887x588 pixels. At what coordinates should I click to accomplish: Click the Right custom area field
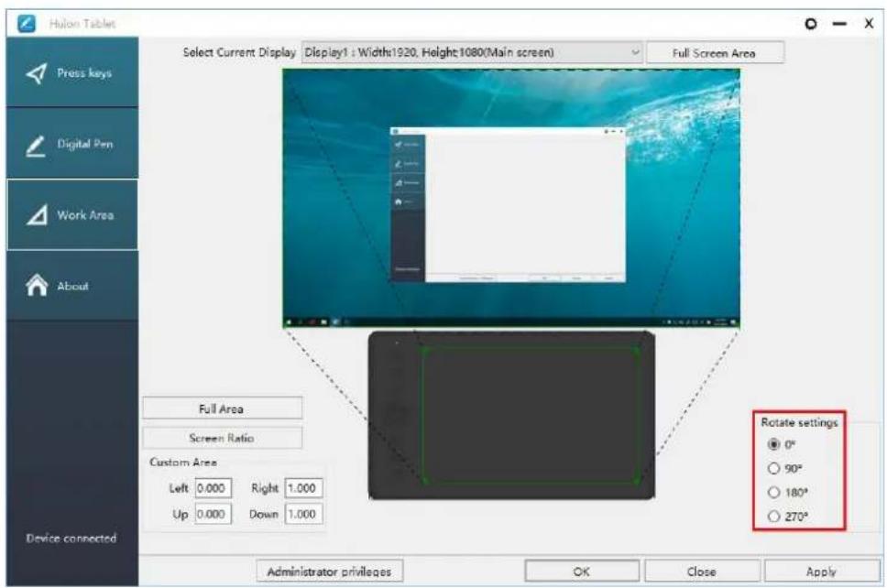304,488
